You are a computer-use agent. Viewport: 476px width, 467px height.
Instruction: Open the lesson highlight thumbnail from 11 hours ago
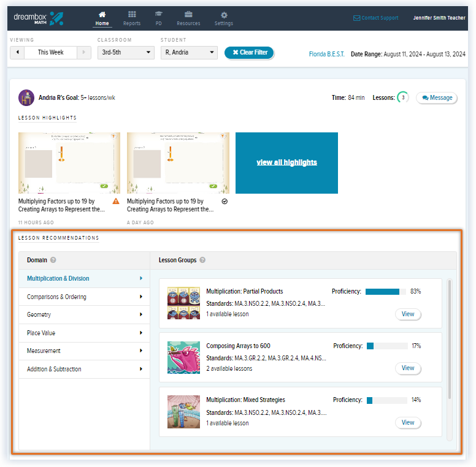tap(69, 163)
